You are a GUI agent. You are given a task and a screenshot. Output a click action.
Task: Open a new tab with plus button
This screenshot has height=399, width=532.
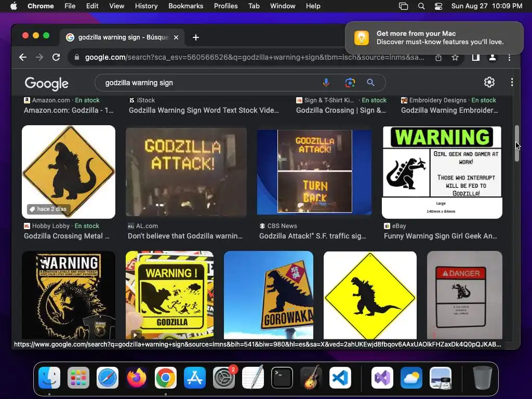coord(196,37)
